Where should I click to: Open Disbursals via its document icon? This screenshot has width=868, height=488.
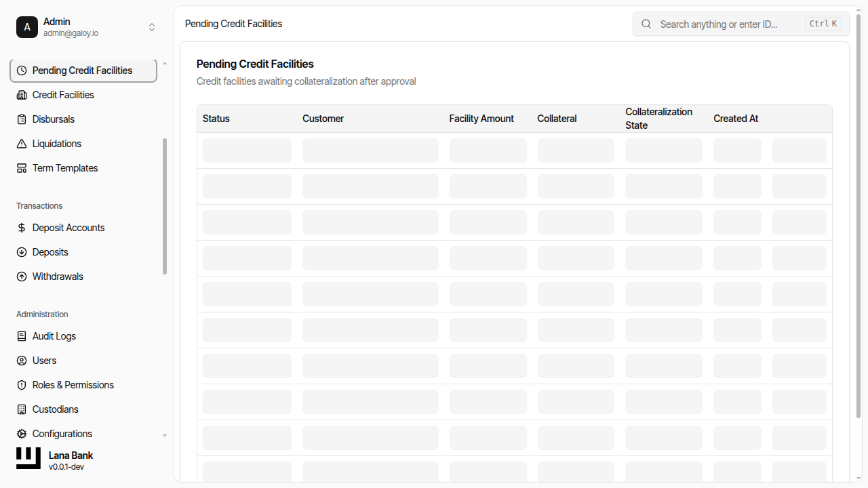coord(21,119)
